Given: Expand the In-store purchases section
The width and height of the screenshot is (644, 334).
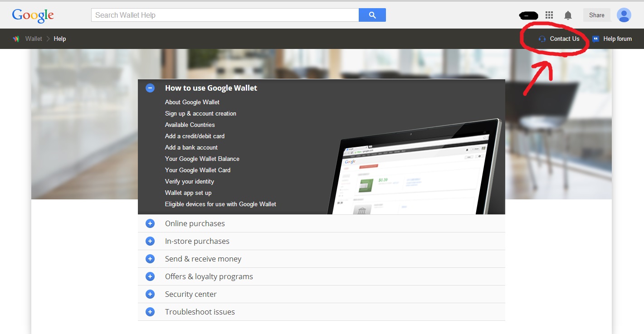Looking at the screenshot, I should [150, 241].
